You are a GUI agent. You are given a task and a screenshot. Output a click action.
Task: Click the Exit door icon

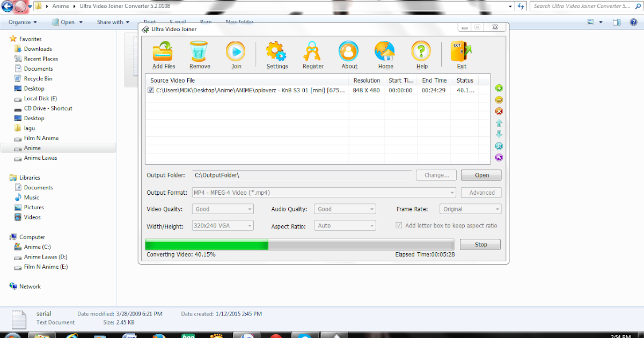coord(461,56)
